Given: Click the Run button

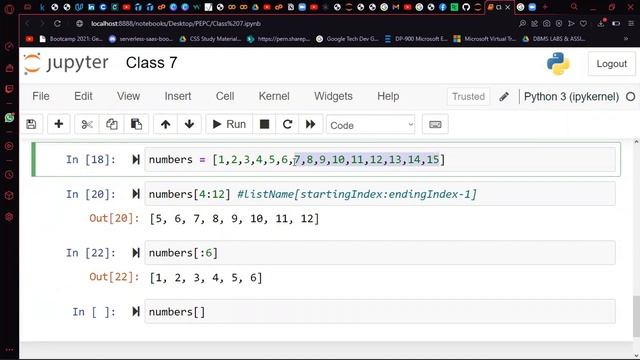Looking at the screenshot, I should 229,124.
